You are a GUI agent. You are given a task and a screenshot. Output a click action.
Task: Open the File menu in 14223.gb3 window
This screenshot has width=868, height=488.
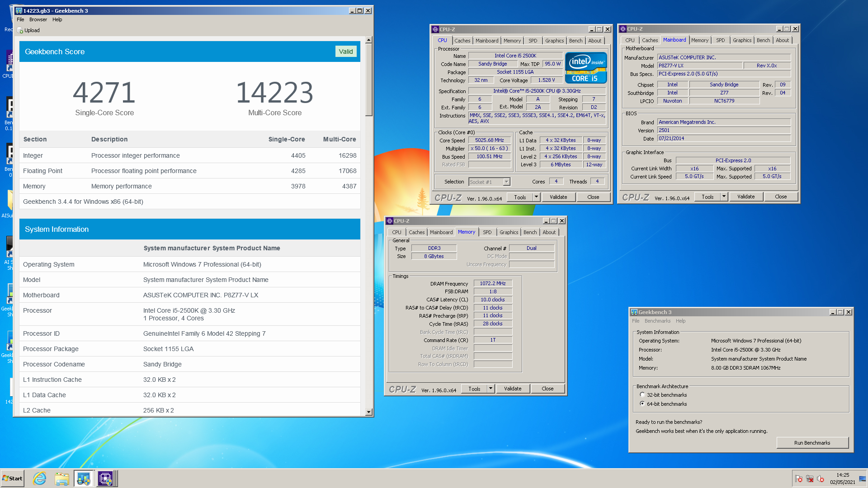(20, 19)
